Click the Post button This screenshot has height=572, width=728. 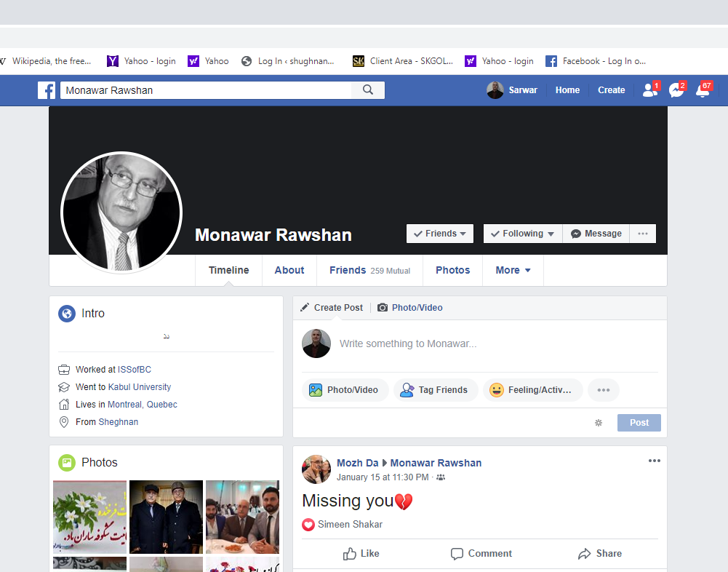tap(639, 423)
